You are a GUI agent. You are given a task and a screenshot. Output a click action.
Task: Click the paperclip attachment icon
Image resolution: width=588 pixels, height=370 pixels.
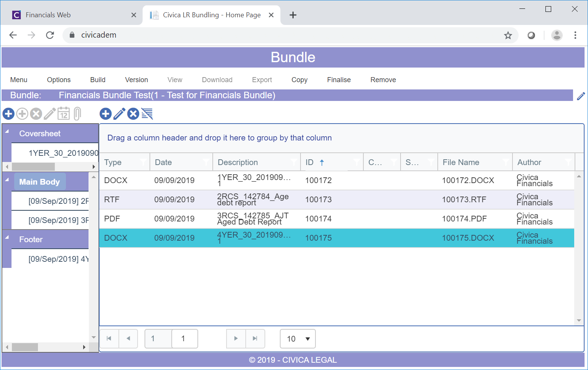(77, 114)
